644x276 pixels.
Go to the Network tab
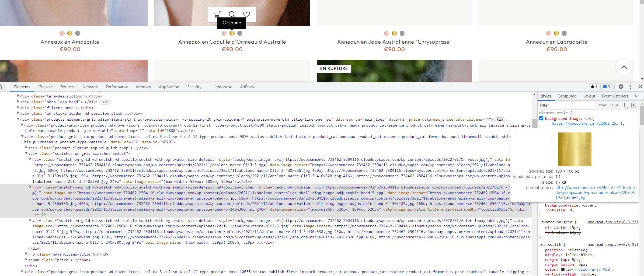pos(90,87)
